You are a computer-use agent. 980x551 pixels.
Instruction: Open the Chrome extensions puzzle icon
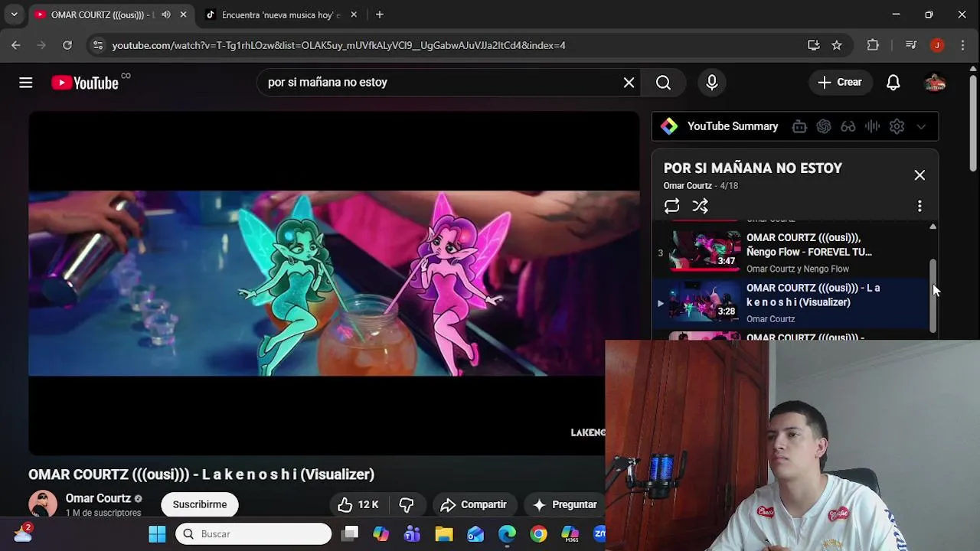pos(873,45)
